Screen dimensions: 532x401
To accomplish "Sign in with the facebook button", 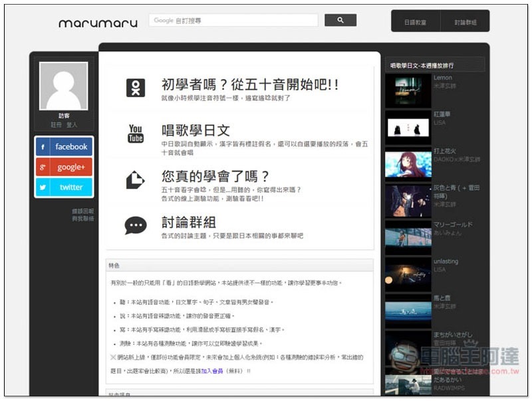I will (x=64, y=146).
